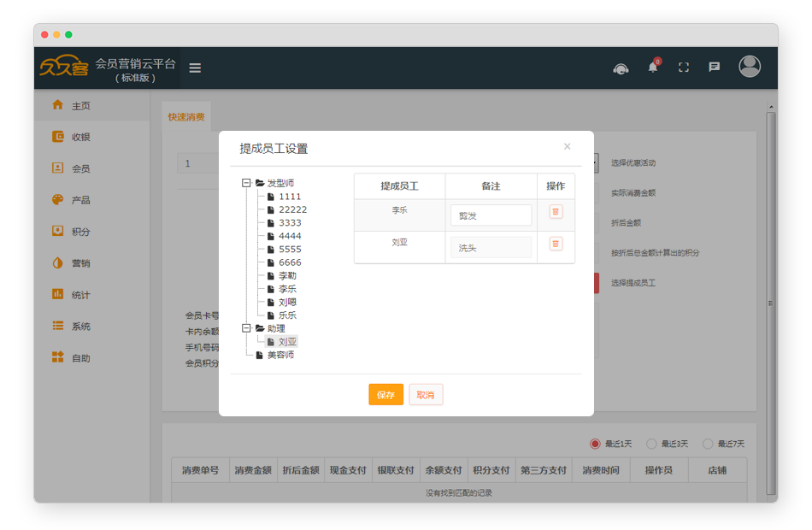Collapse the 发型师 tree node
Image resolution: width=812 pixels, height=530 pixels.
click(x=246, y=183)
